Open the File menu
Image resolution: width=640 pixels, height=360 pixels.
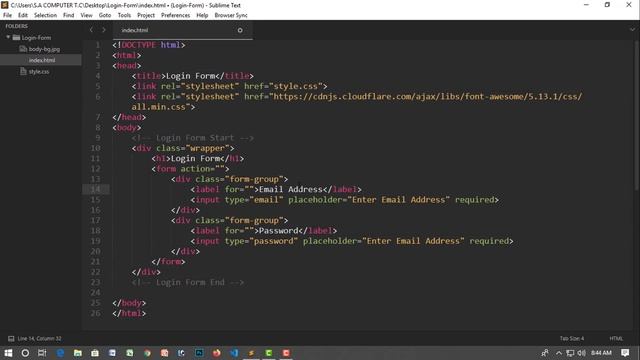pos(7,15)
